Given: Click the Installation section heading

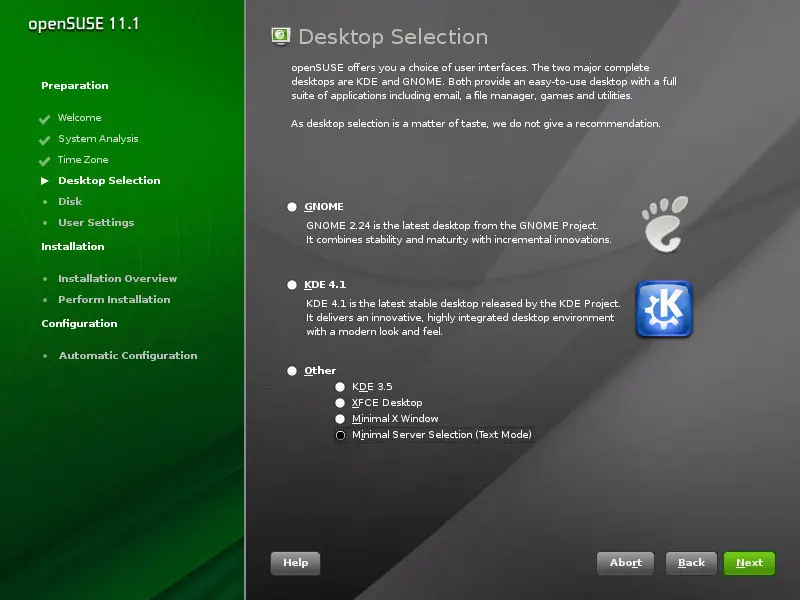Looking at the screenshot, I should pyautogui.click(x=72, y=246).
